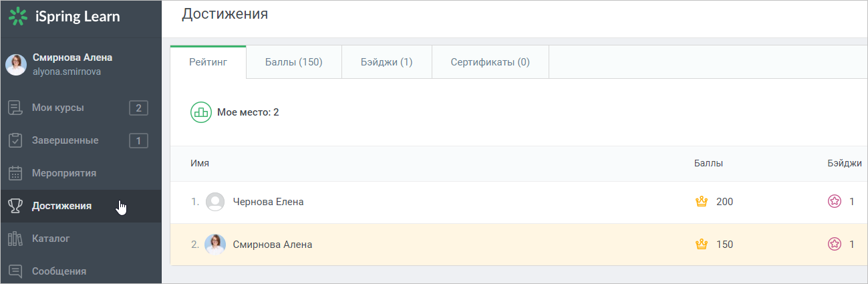Image resolution: width=868 pixels, height=284 pixels.
Task: Click the badge star icon in Смирнова row
Action: pos(834,244)
